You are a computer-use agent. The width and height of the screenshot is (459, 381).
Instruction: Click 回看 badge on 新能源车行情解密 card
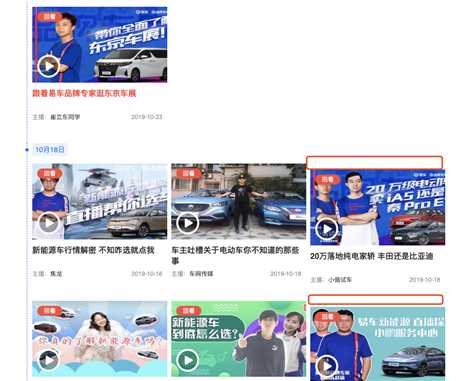point(50,173)
